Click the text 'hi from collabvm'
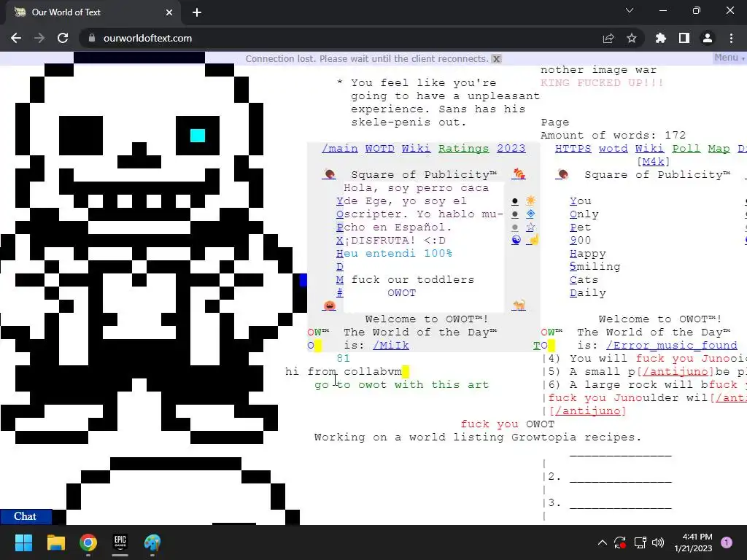 coord(344,371)
